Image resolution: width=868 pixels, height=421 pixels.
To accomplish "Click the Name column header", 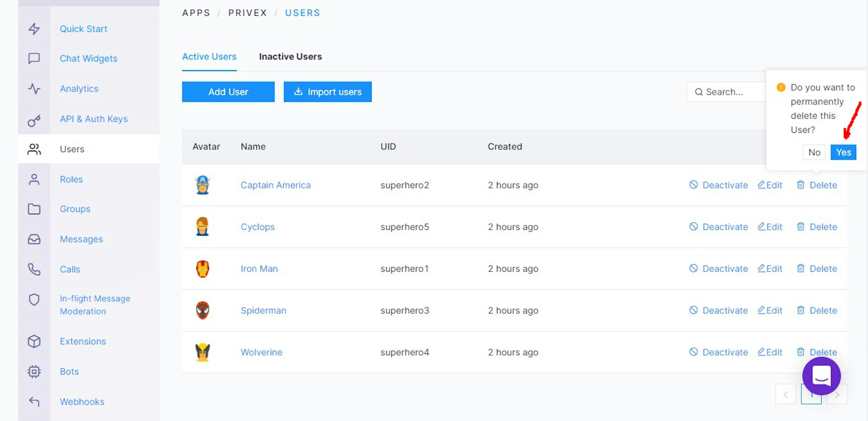I will point(253,147).
